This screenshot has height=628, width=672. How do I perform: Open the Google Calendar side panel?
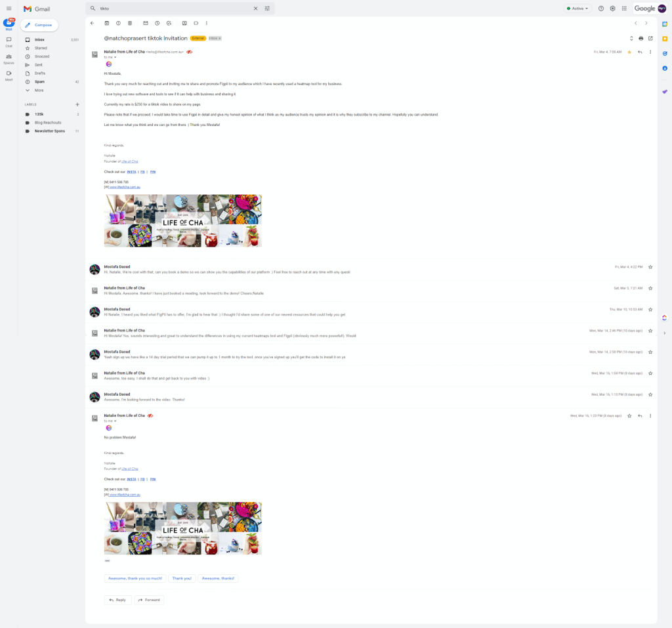[x=665, y=24]
